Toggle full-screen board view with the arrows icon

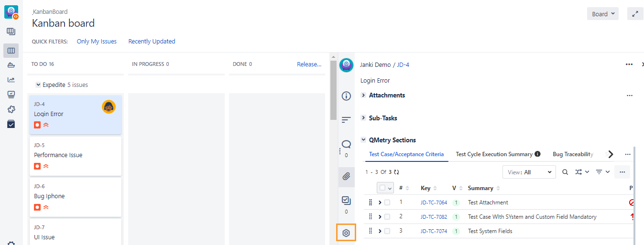coord(635,14)
